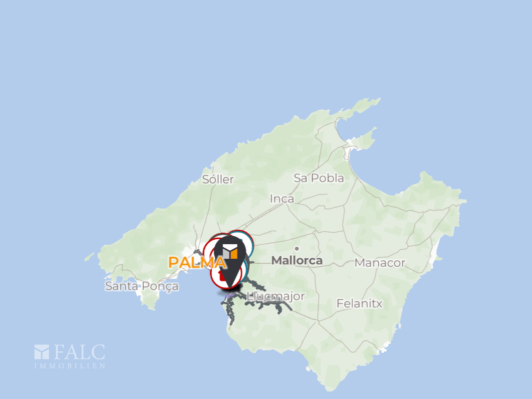Viewport: 532px width, 399px height.
Task: Select the Sa Pobla town label
Action: tap(319, 178)
